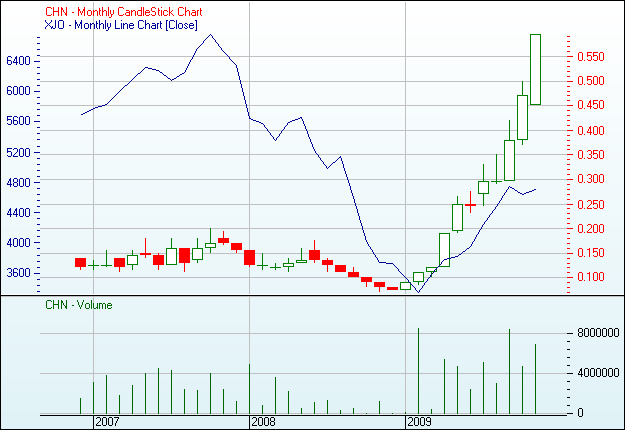Click the 4000000 label on the volume axis
The image size is (625, 430).
598,373
